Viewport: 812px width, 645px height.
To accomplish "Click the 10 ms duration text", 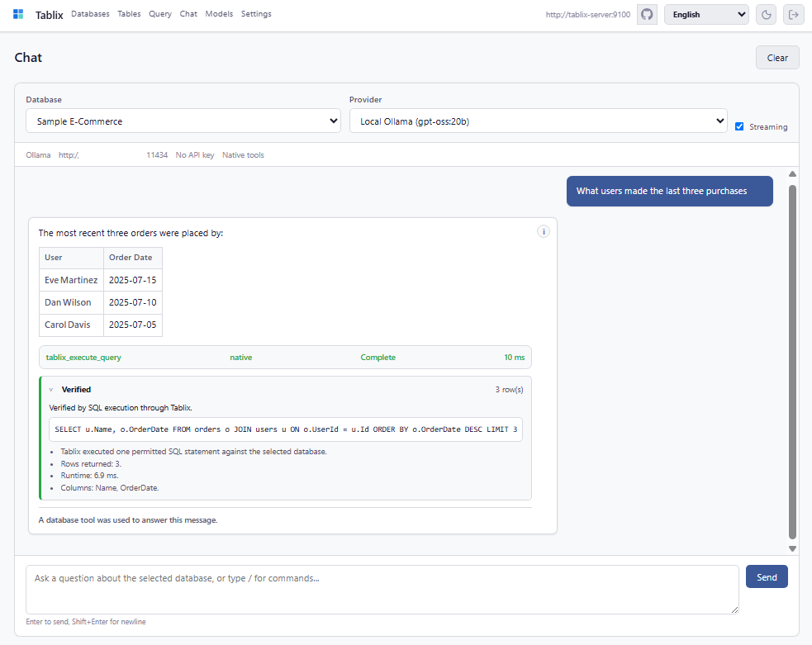I will click(515, 357).
